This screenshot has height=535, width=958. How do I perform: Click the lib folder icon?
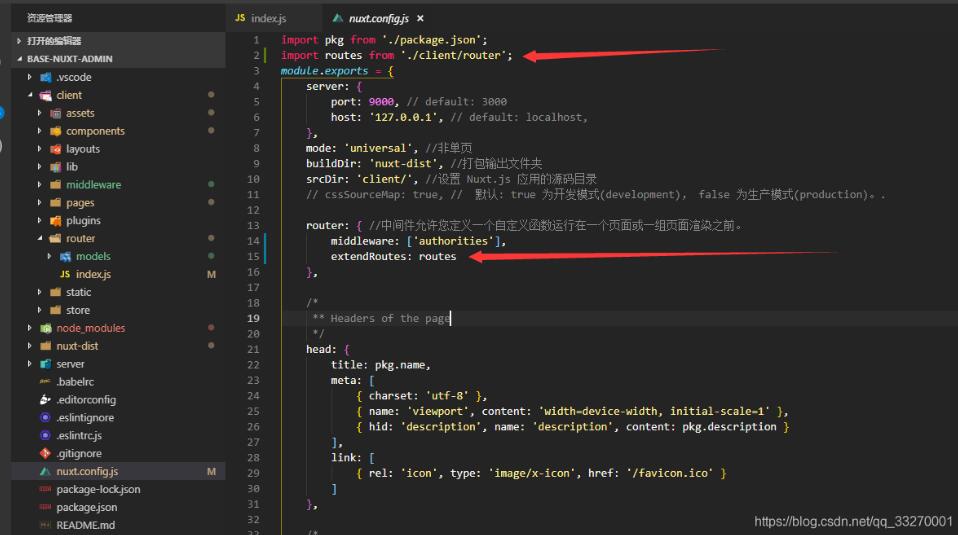(56, 167)
